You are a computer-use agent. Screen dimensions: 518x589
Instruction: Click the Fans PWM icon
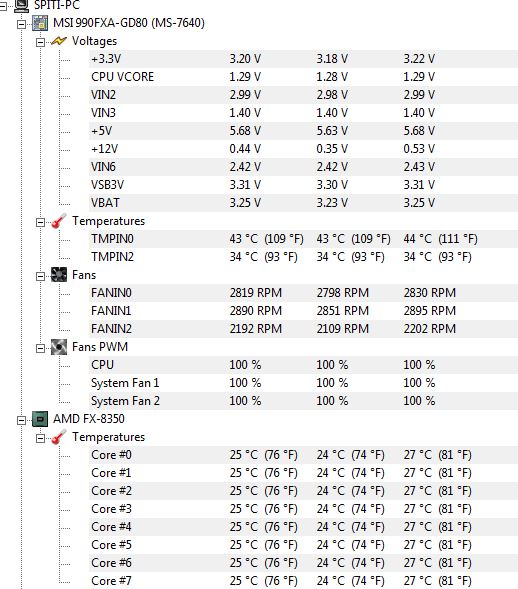tap(59, 347)
